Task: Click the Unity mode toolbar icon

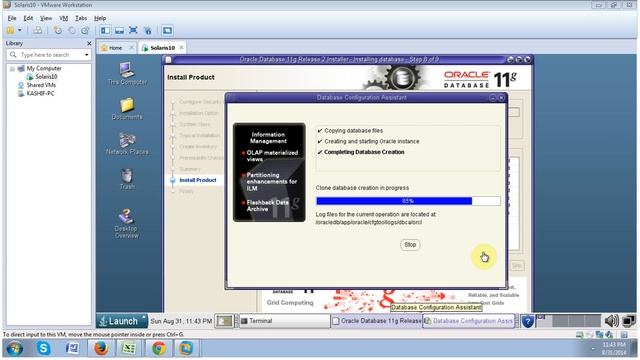Action: (147, 30)
